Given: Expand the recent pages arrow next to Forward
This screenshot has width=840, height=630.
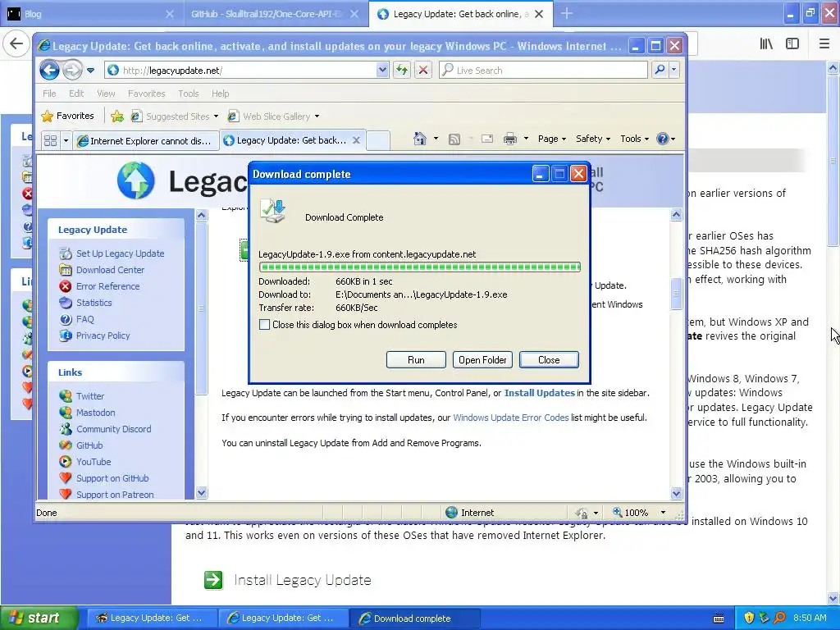Looking at the screenshot, I should click(90, 71).
